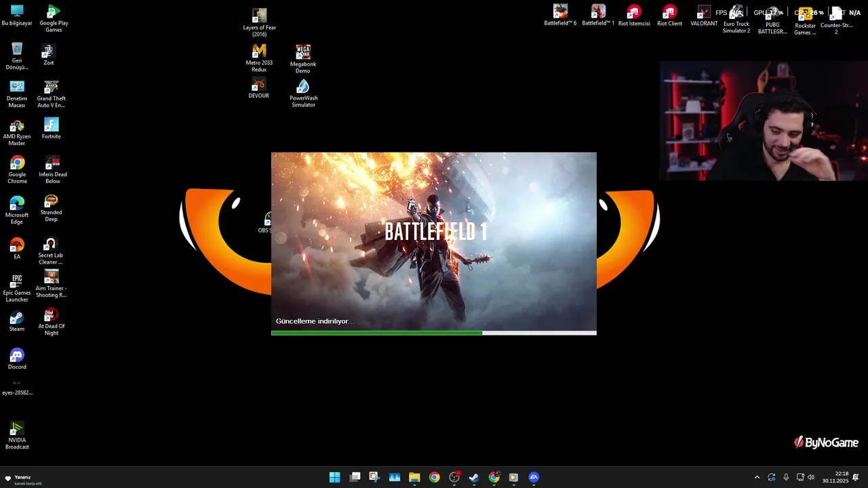
Task: Open Secret Lab Cleaner shortcut
Action: tap(50, 251)
